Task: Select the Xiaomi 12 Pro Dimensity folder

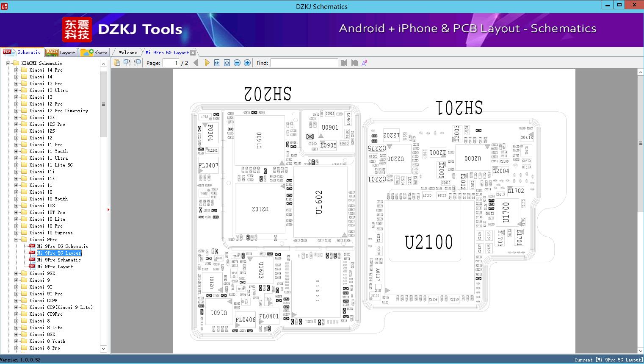Action: [59, 111]
